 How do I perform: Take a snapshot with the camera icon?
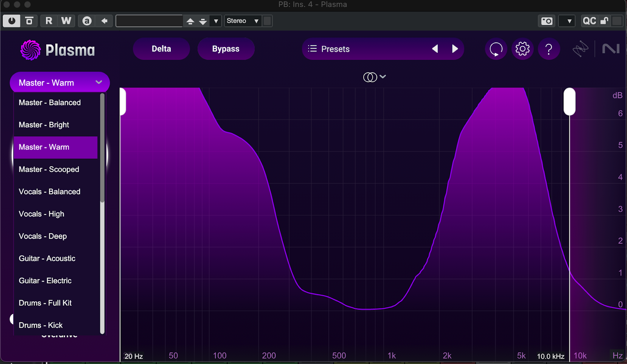547,21
